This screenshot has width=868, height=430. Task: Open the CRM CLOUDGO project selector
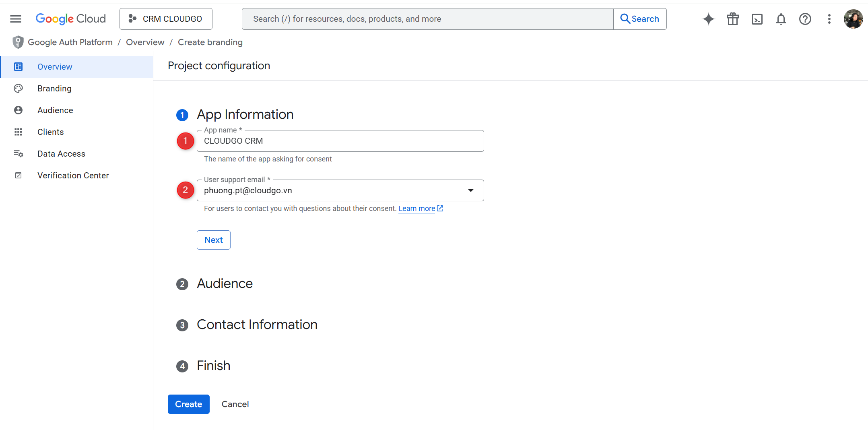[x=165, y=19]
